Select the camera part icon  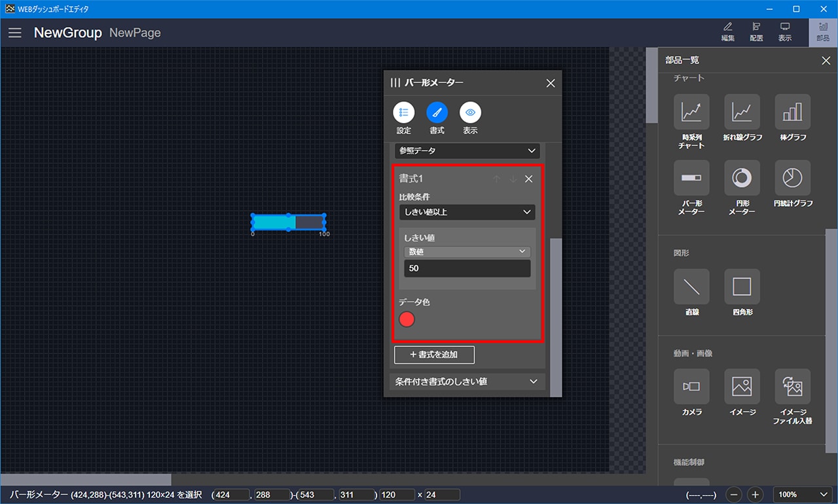691,386
